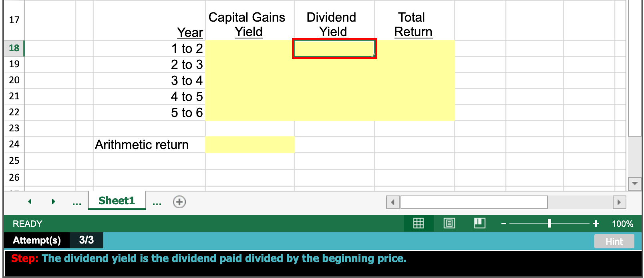644x278 pixels.
Task: Select Total Return cell for 4 to 5
Action: coord(415,97)
